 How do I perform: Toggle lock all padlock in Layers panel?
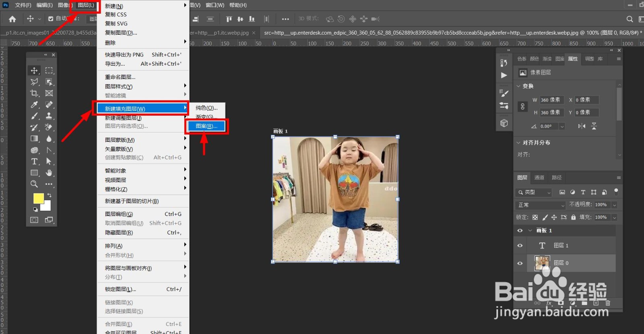(x=574, y=217)
